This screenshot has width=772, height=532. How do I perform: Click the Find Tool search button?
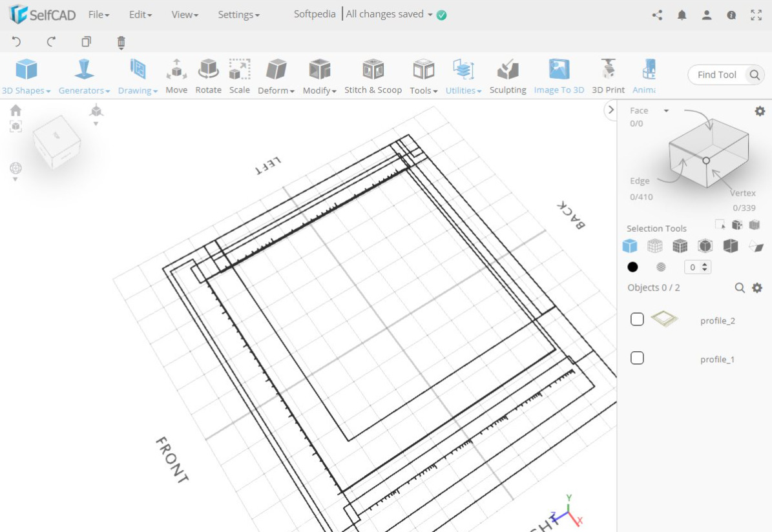(754, 75)
